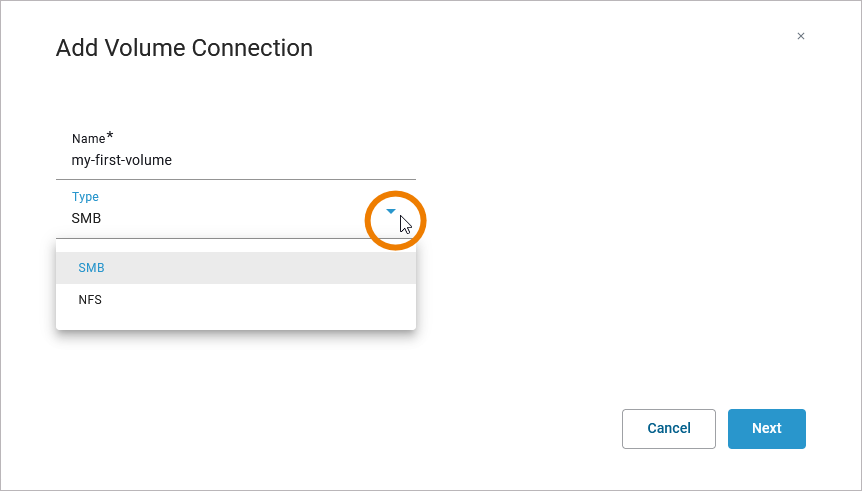Click the blue Type field label
Image resolution: width=862 pixels, height=491 pixels.
(x=85, y=197)
